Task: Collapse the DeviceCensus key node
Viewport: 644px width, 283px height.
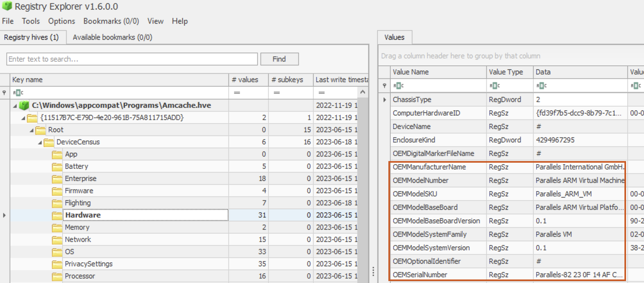Action: pos(40,142)
